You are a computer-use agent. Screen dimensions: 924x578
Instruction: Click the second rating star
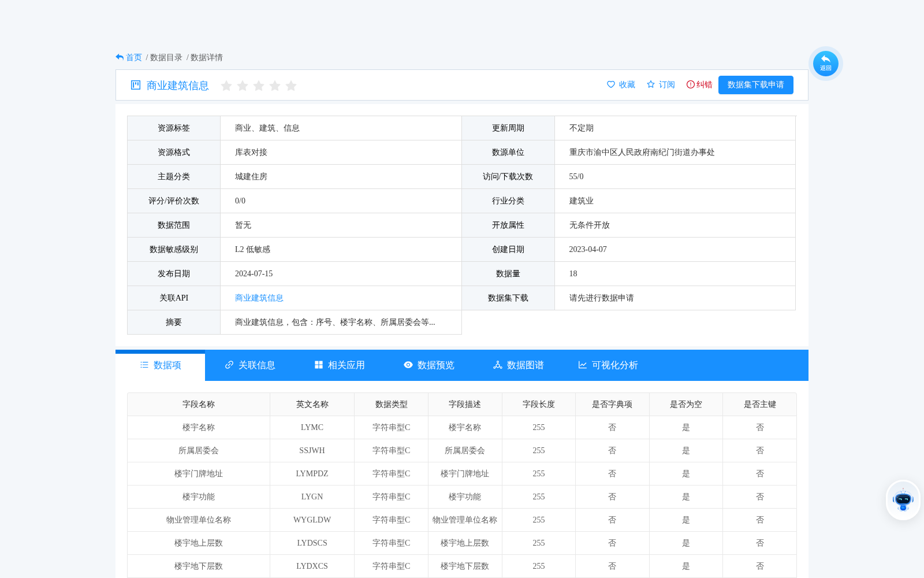point(243,86)
